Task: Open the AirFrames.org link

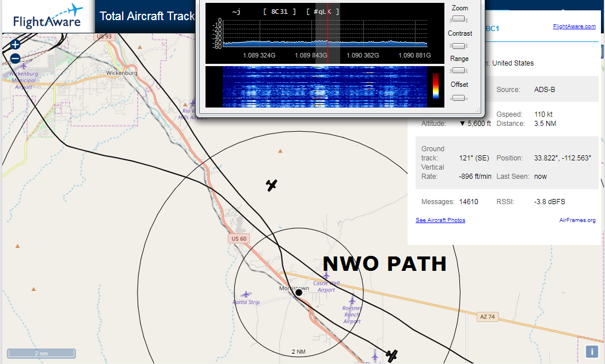Action: 577,220
